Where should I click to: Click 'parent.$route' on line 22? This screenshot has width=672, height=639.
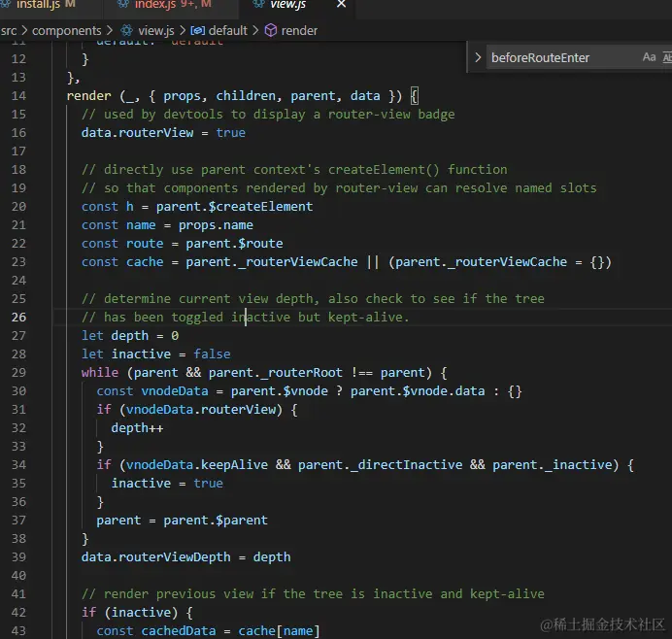coord(234,244)
